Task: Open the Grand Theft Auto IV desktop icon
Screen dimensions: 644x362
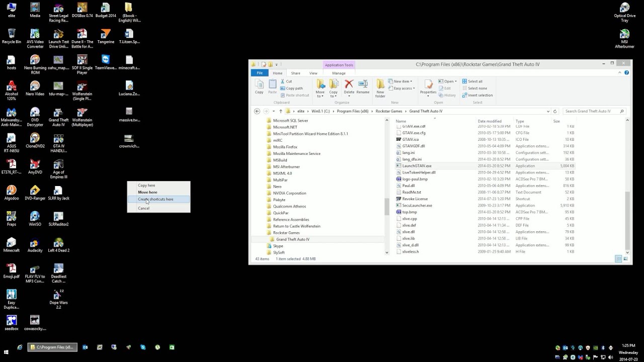Action: tap(58, 116)
